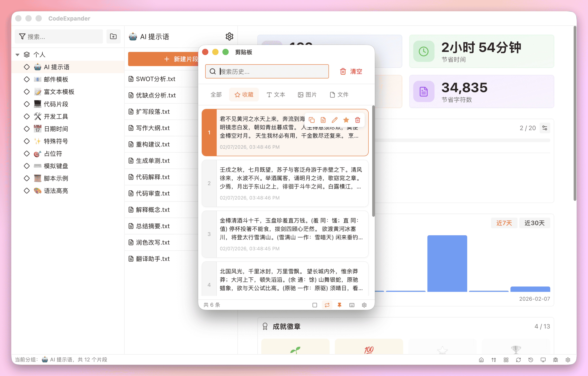
Task: Click the A-Z sort icon in status bar
Action: coord(493,360)
